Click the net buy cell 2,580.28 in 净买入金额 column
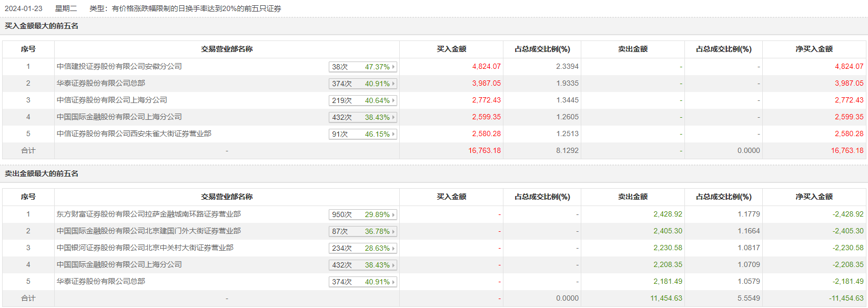The height and width of the screenshot is (308, 868). [849, 134]
